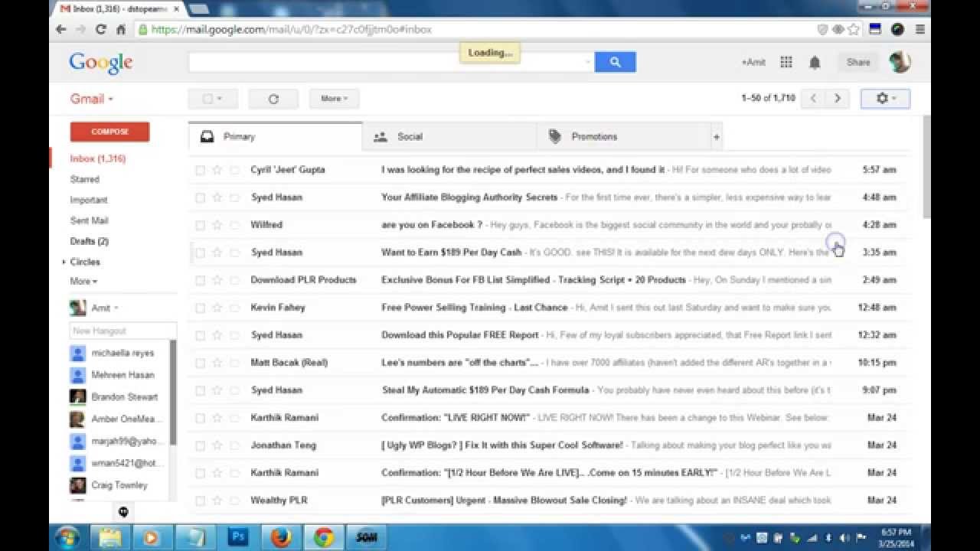
Task: Click browser reload button
Action: pos(100,30)
